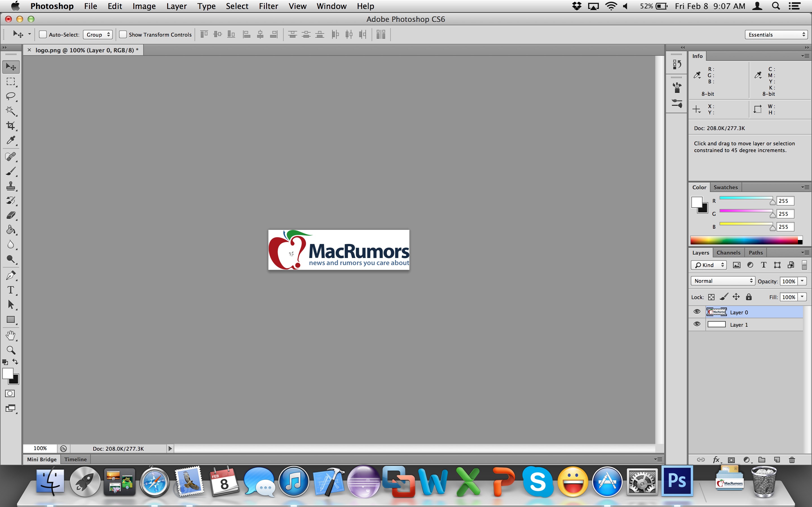812x507 pixels.
Task: Click the delete layer trash icon
Action: pos(792,460)
